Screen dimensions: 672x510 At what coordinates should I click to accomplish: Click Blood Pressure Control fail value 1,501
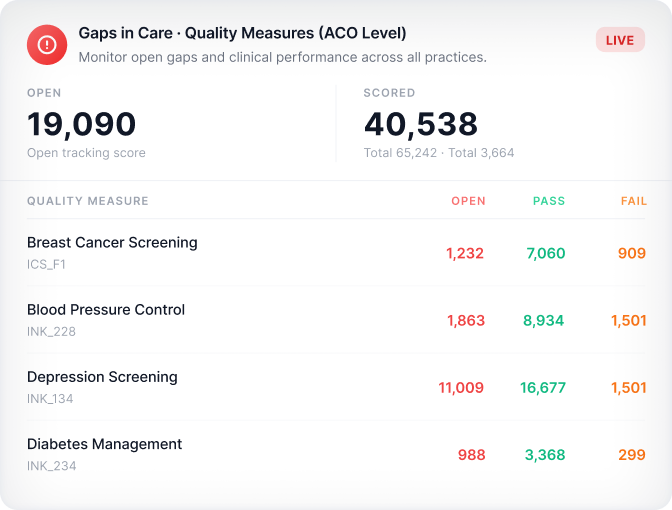tap(629, 321)
